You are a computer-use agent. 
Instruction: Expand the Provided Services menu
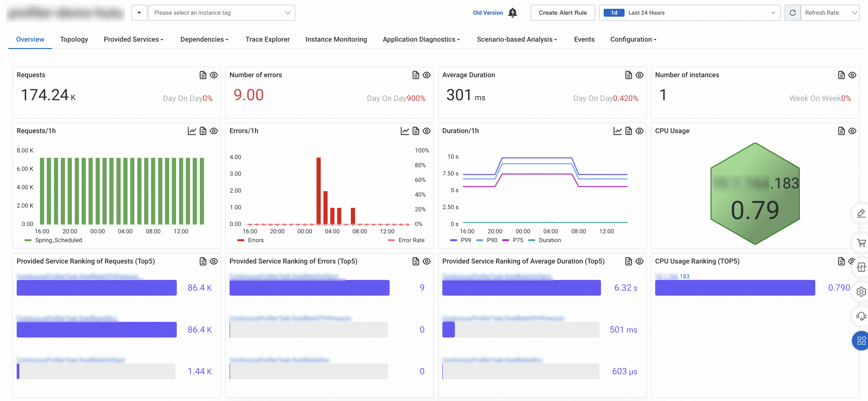click(133, 39)
